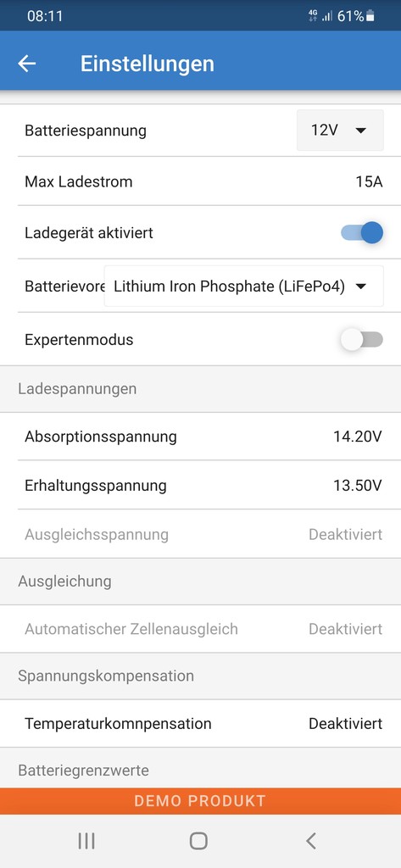Tap Android back chevron in navigation bar
401x868 pixels.
311,841
